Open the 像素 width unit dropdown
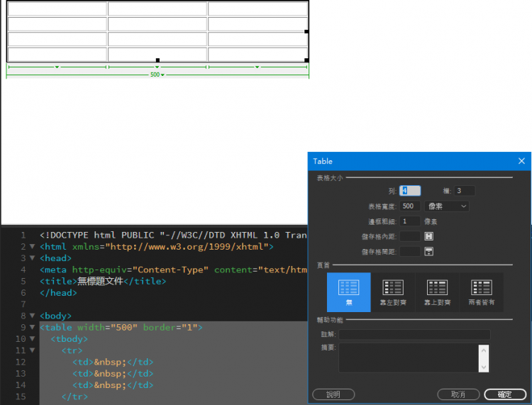The width and height of the screenshot is (532, 405). click(x=447, y=206)
